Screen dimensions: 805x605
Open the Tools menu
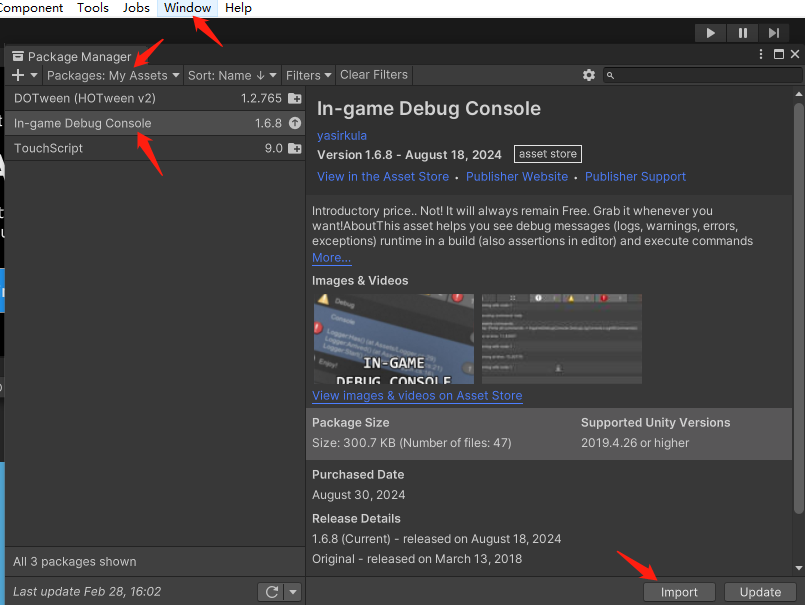[x=93, y=8]
